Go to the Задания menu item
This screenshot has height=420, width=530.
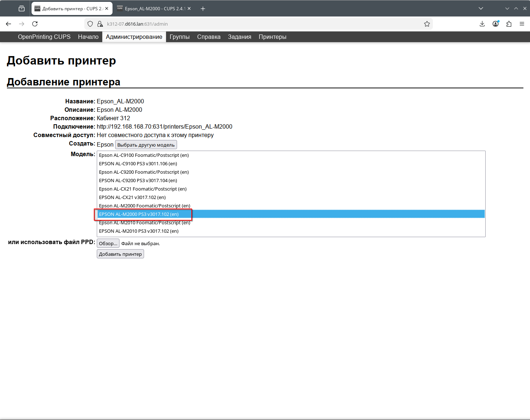tap(239, 37)
